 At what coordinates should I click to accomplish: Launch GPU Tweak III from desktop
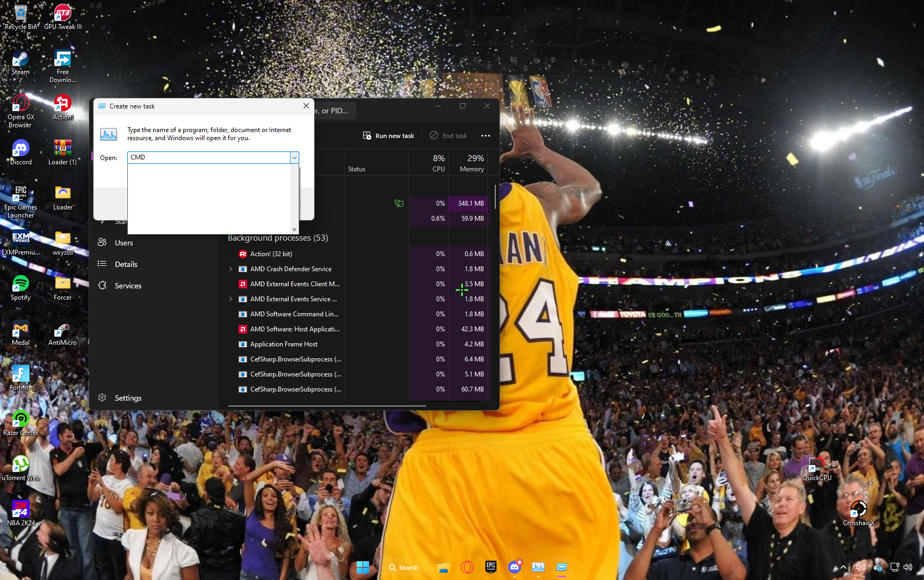(x=63, y=16)
